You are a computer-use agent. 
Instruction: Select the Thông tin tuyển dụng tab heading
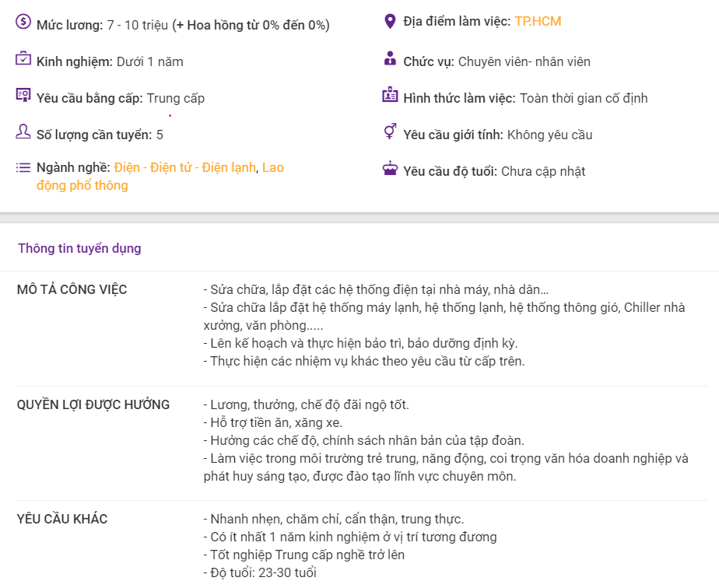tap(80, 248)
